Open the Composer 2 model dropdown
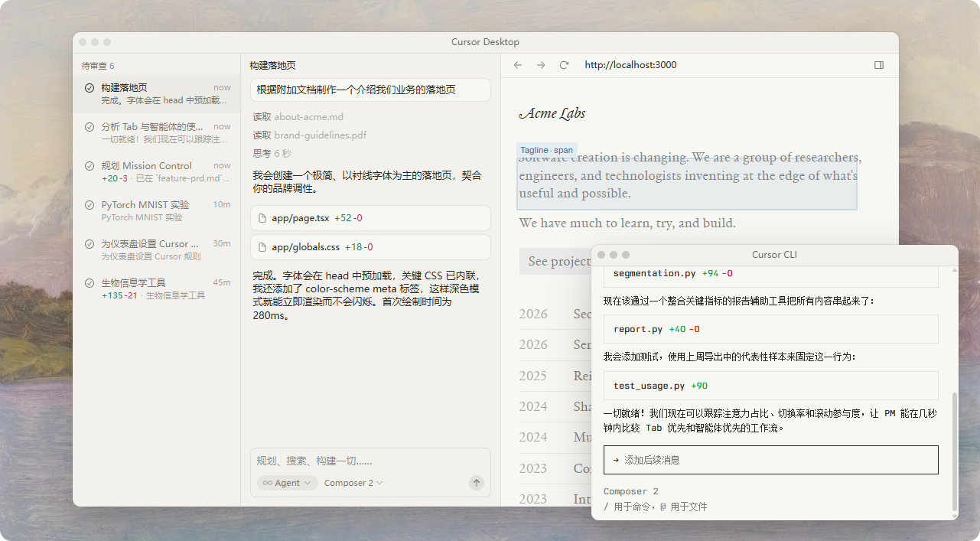980x541 pixels. pos(353,483)
